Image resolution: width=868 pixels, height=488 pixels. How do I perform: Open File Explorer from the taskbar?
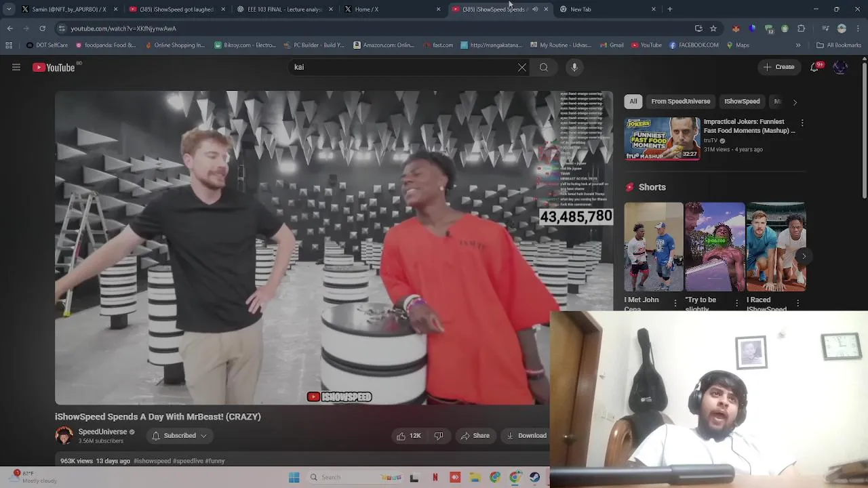coord(475,477)
